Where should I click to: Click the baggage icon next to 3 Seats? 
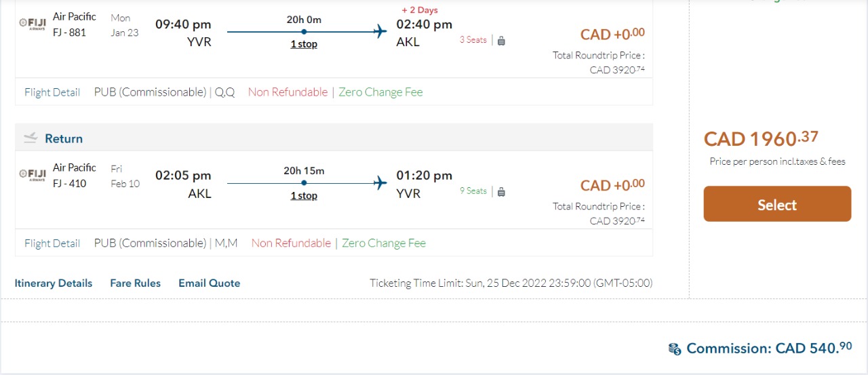501,41
